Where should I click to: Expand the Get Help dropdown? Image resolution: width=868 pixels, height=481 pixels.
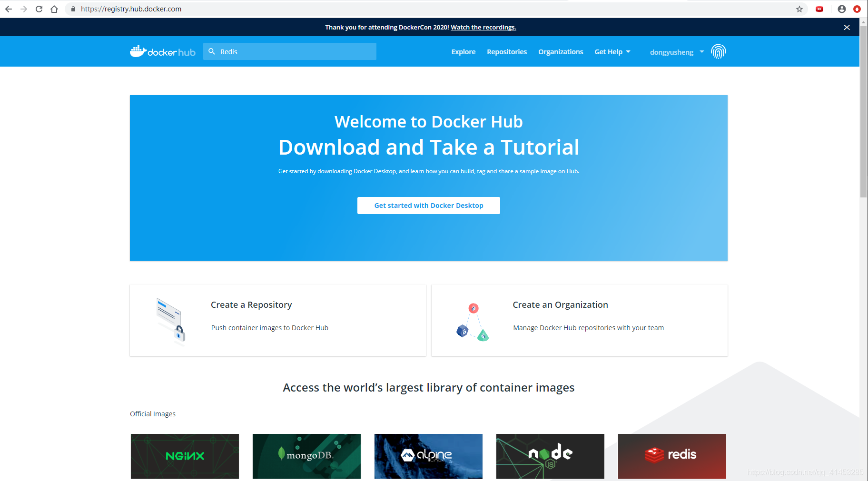point(612,52)
